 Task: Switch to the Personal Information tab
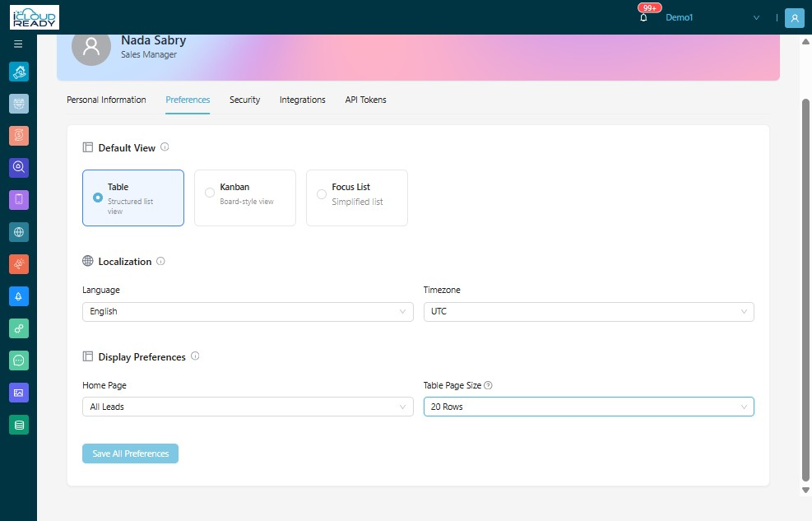click(x=106, y=100)
